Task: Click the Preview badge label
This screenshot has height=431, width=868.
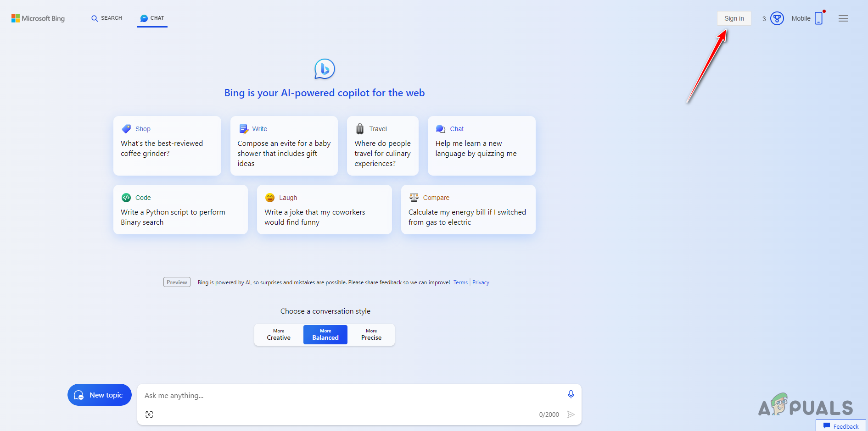Action: 177,282
